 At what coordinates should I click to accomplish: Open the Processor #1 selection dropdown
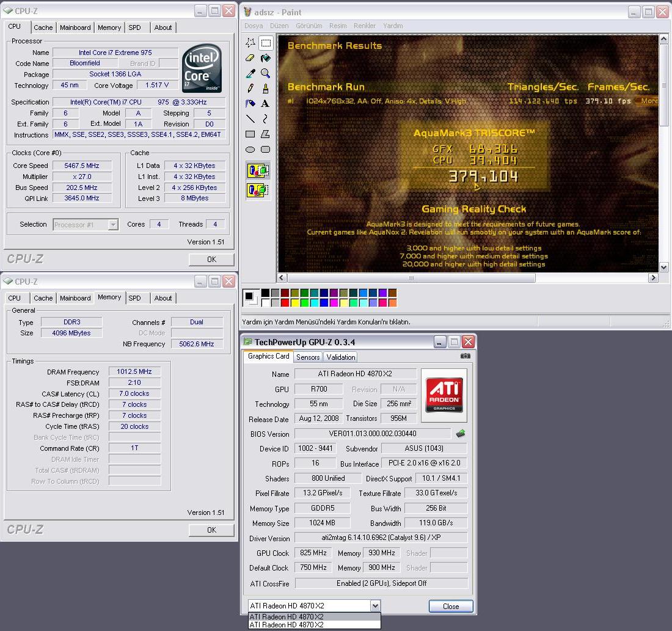113,225
